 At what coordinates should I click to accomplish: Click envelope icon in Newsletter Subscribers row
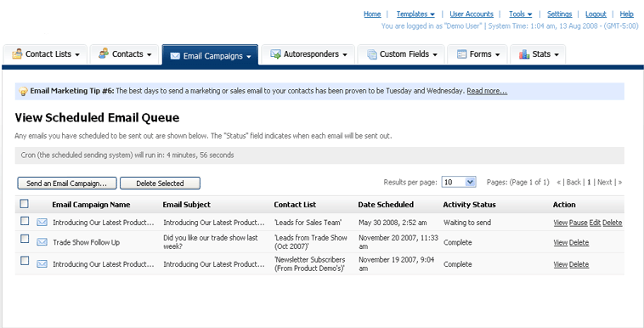(42, 264)
